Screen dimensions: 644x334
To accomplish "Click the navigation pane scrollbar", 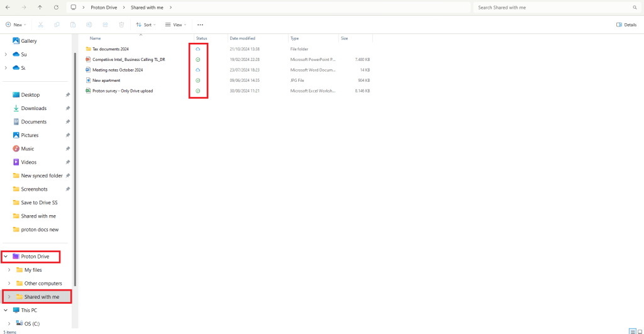I will pos(75,169).
